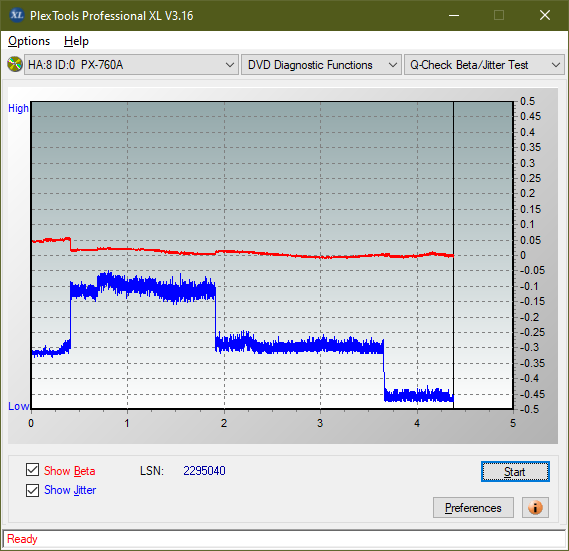Expand the Q-Check Beta/Jitter Test dropdown

[x=484, y=65]
